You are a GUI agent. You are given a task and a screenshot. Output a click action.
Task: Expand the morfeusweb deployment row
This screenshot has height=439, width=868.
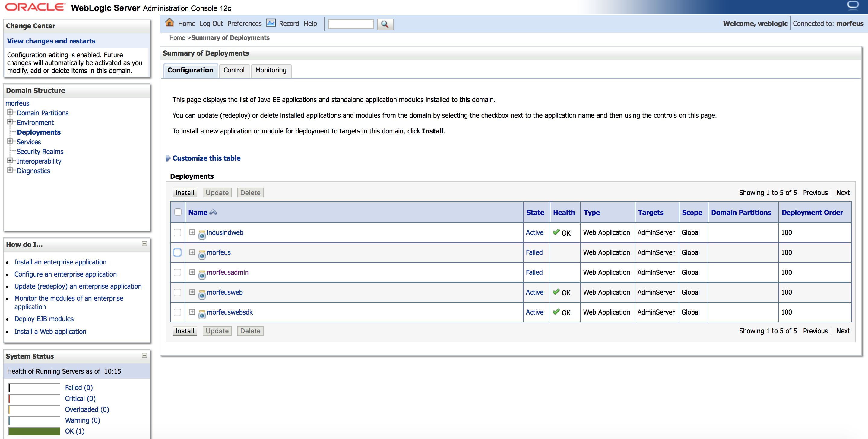[x=192, y=292]
